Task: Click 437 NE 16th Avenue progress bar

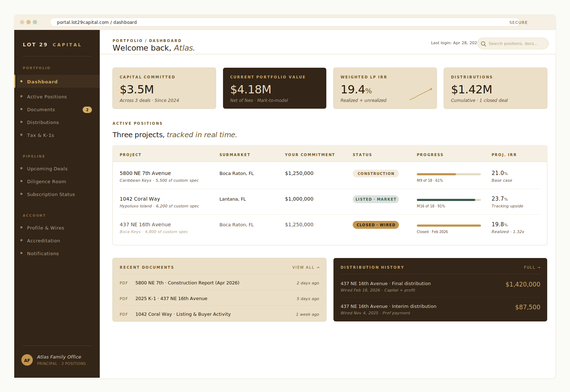Action: [449, 226]
